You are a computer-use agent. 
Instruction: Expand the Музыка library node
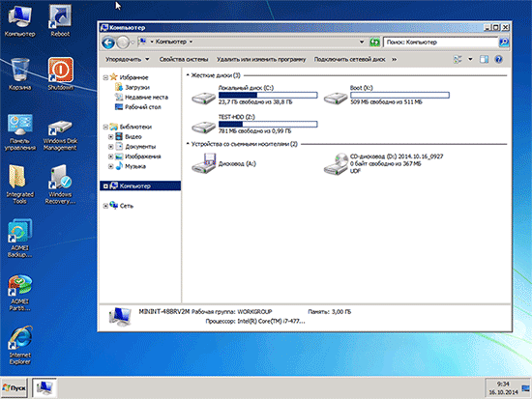point(110,166)
